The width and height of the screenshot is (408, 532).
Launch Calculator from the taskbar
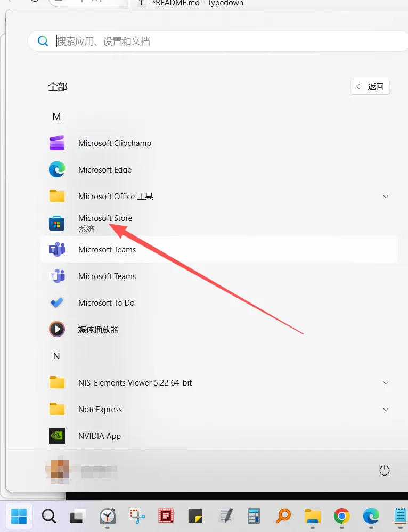pyautogui.click(x=254, y=517)
